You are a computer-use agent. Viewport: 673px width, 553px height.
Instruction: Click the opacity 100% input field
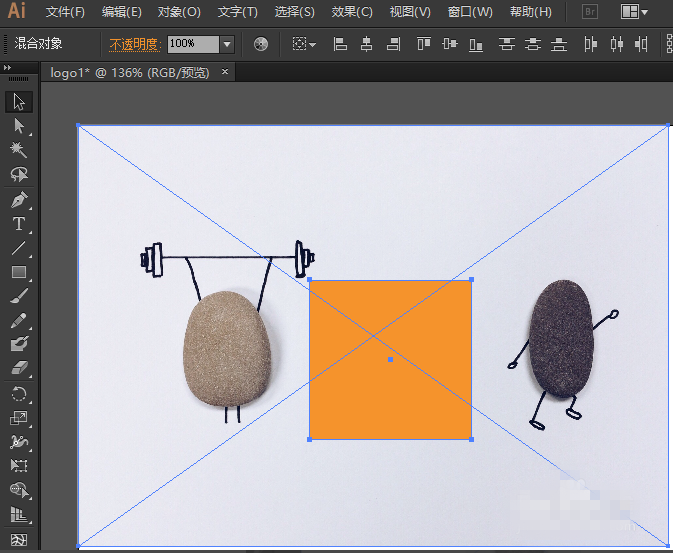[x=191, y=44]
